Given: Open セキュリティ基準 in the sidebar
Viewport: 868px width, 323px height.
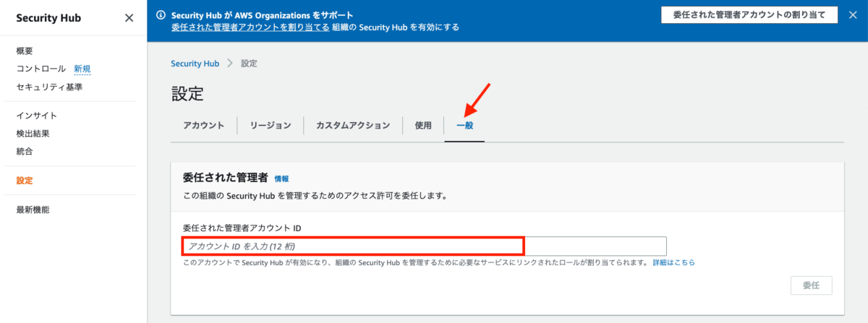Looking at the screenshot, I should coord(49,87).
